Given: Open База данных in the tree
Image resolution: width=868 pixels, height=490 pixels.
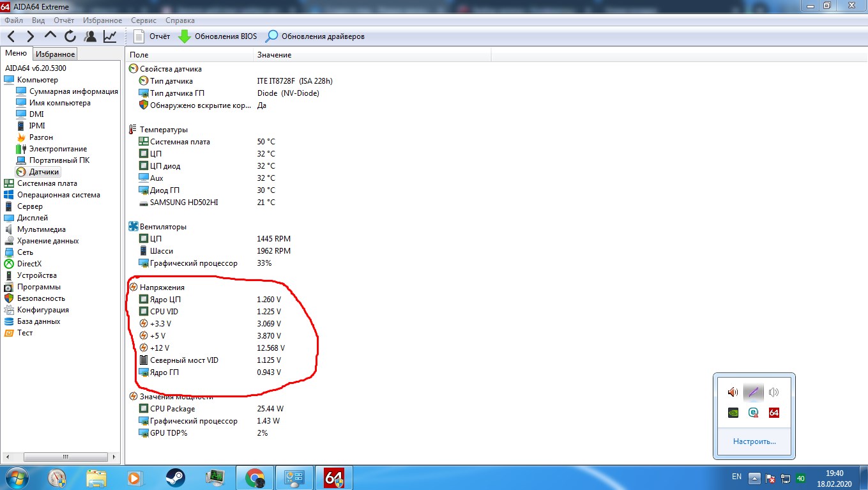Looking at the screenshot, I should coord(33,321).
